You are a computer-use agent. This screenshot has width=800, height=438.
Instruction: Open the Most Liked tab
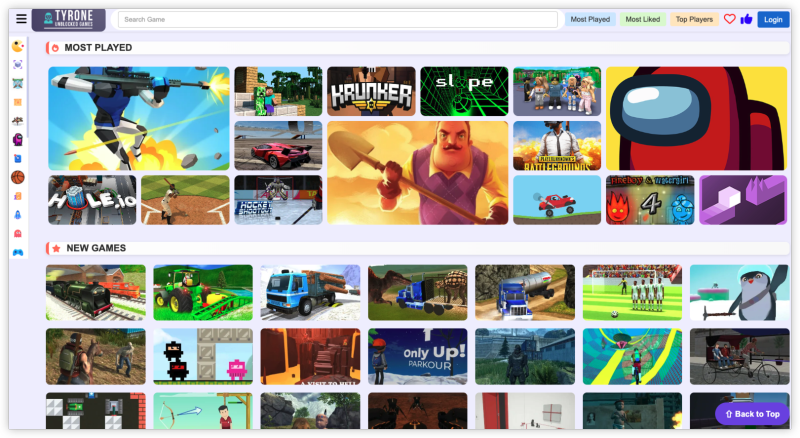642,19
